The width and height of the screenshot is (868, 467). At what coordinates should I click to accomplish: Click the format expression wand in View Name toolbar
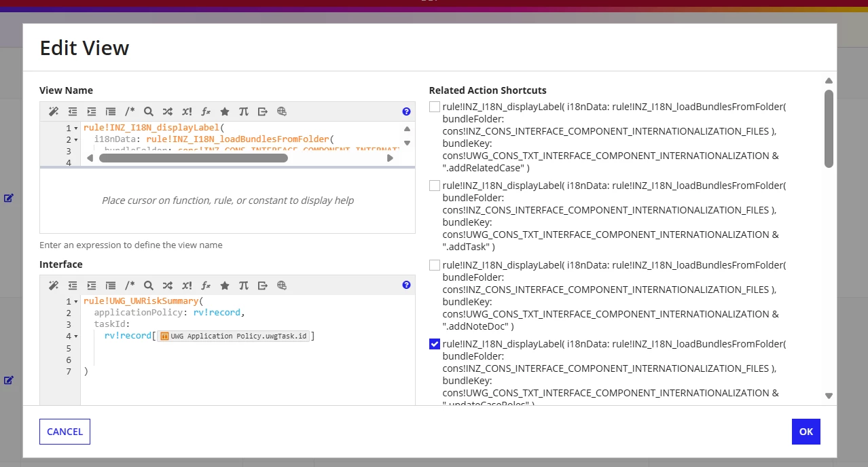coord(54,111)
